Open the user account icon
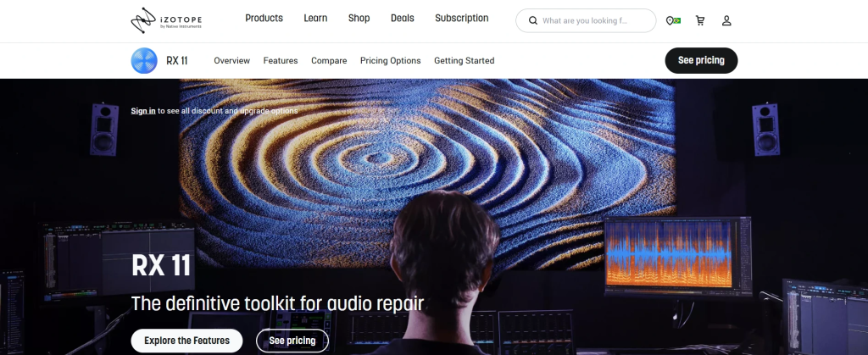 tap(726, 20)
